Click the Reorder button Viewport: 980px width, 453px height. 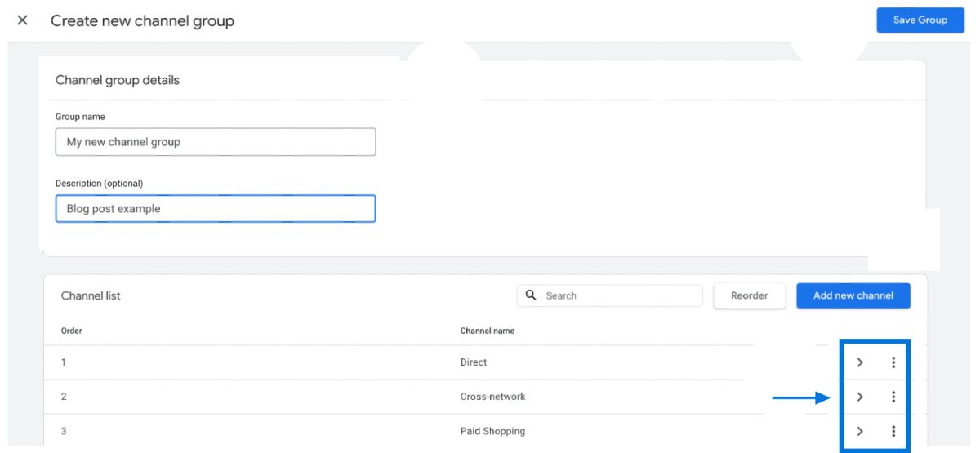[750, 295]
